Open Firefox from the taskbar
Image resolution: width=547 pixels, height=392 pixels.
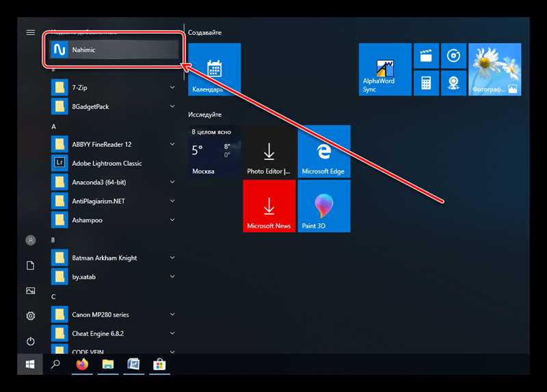point(82,365)
